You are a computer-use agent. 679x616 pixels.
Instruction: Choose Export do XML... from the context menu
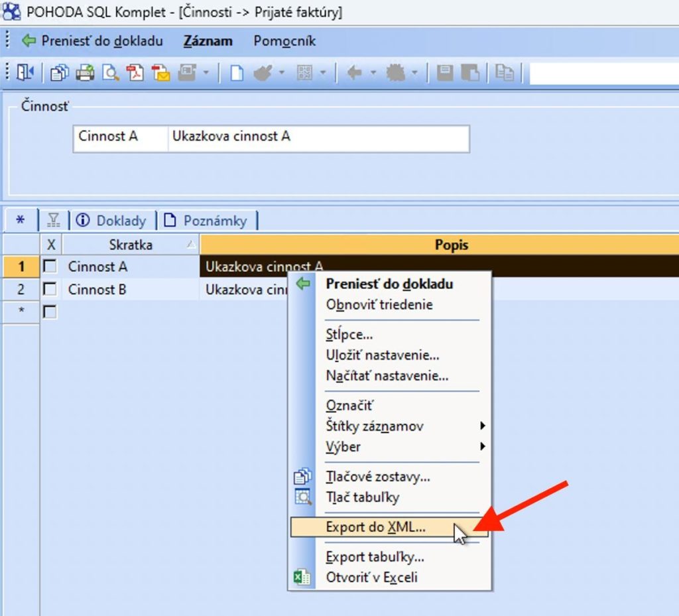(x=389, y=527)
